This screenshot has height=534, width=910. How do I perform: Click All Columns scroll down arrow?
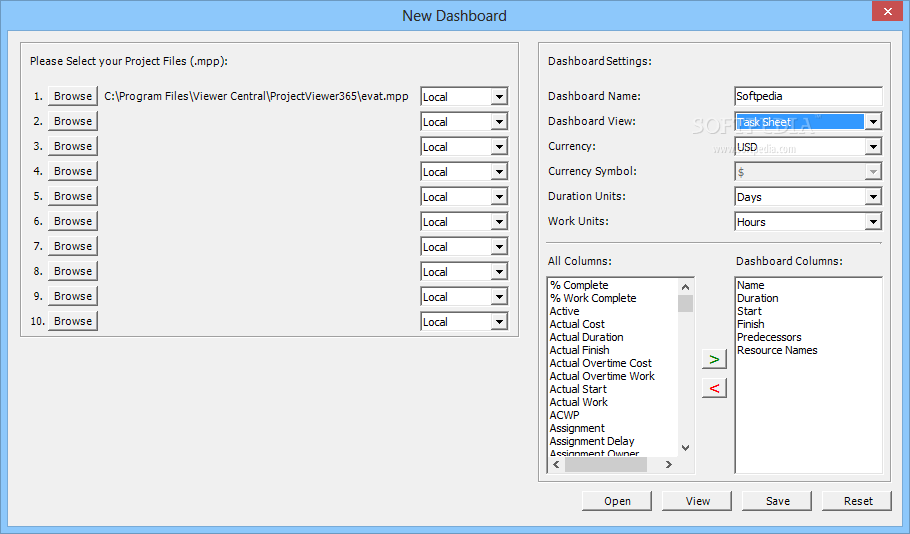(x=685, y=448)
